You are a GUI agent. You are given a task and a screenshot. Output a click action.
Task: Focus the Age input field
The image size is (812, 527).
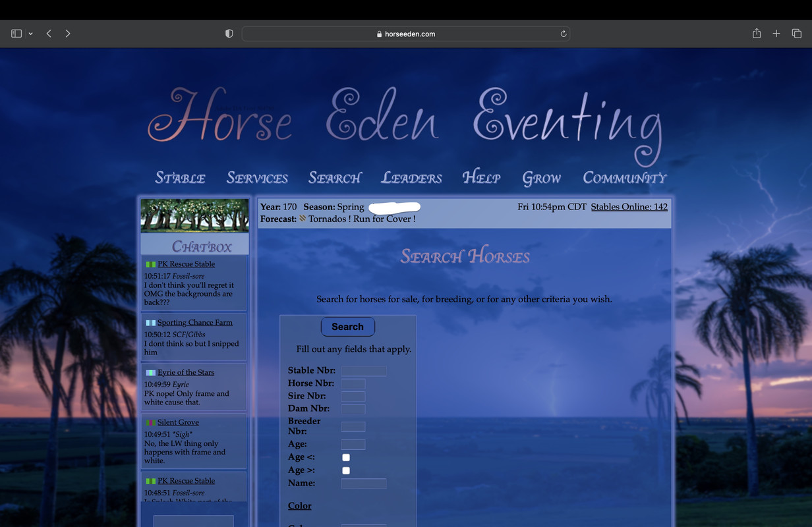click(x=353, y=445)
